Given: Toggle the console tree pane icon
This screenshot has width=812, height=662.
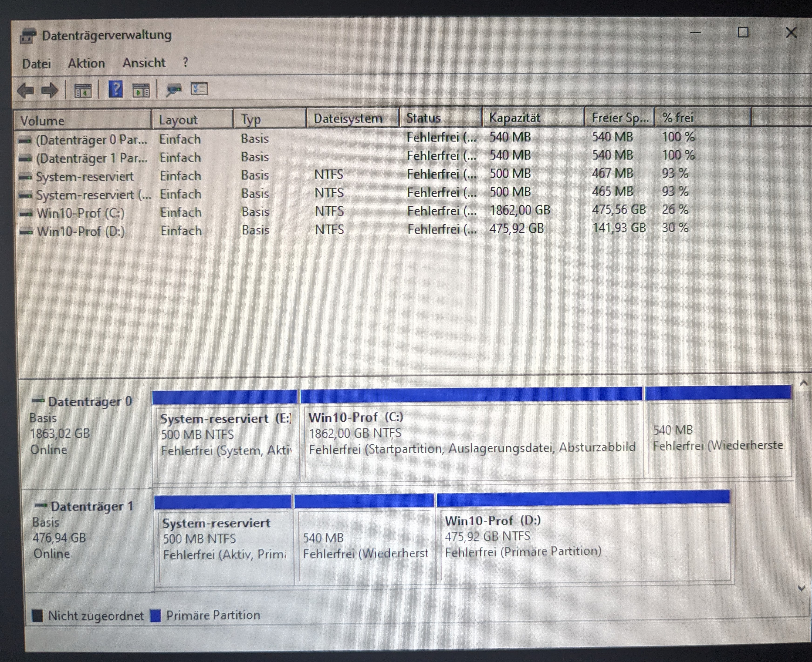Looking at the screenshot, I should tap(83, 91).
